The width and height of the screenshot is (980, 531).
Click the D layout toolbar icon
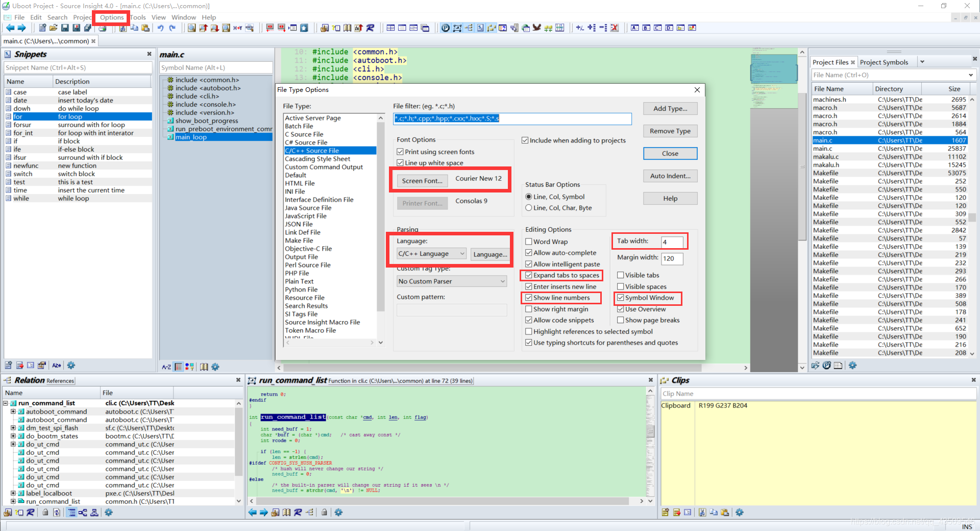click(669, 28)
